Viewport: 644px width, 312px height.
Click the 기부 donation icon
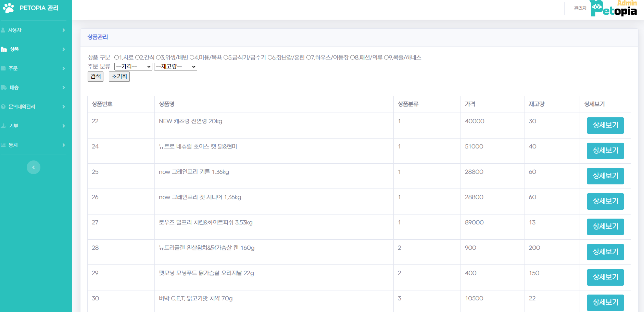coord(3,126)
